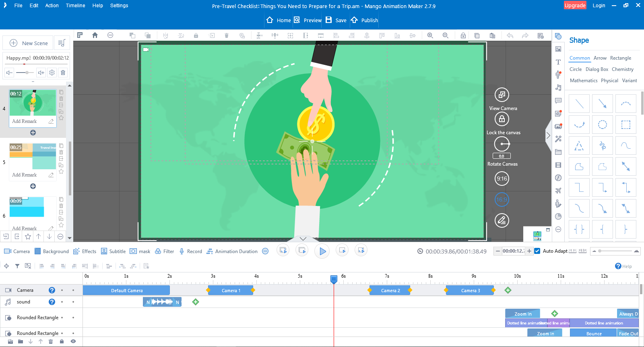This screenshot has width=644, height=347.
Task: Select the dotted circle shape
Action: pos(603,125)
